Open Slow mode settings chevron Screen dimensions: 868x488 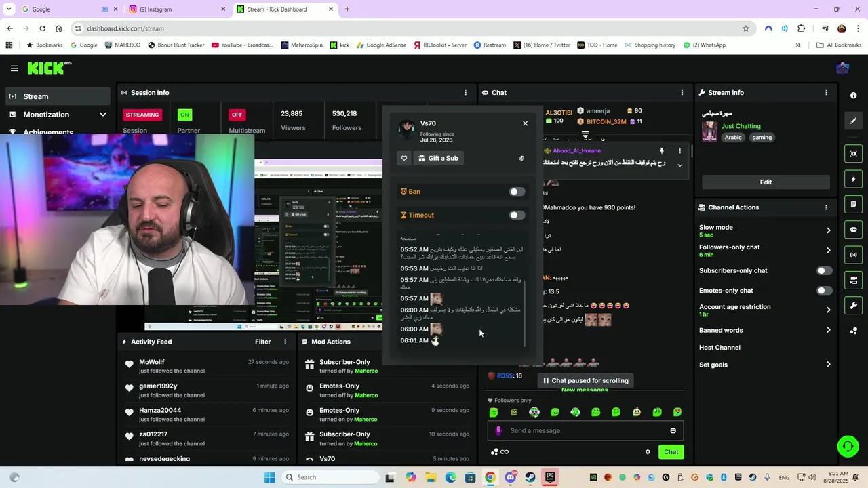tap(828, 230)
